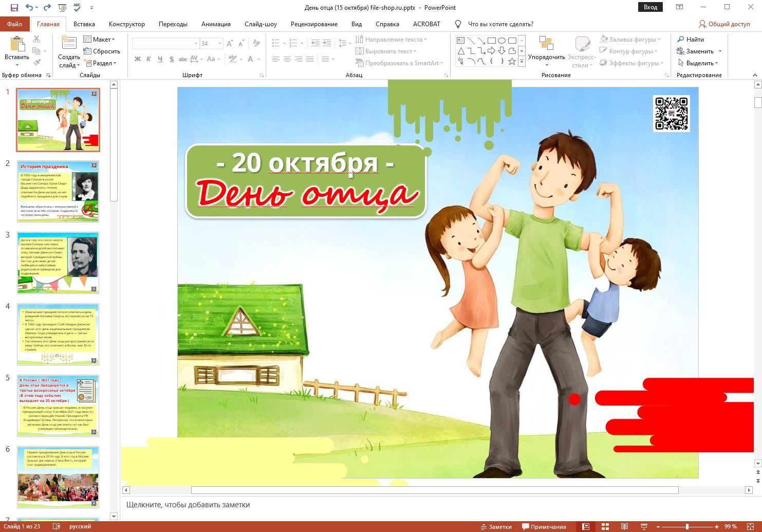Increase list indent level
The image size is (762, 532).
click(327, 43)
